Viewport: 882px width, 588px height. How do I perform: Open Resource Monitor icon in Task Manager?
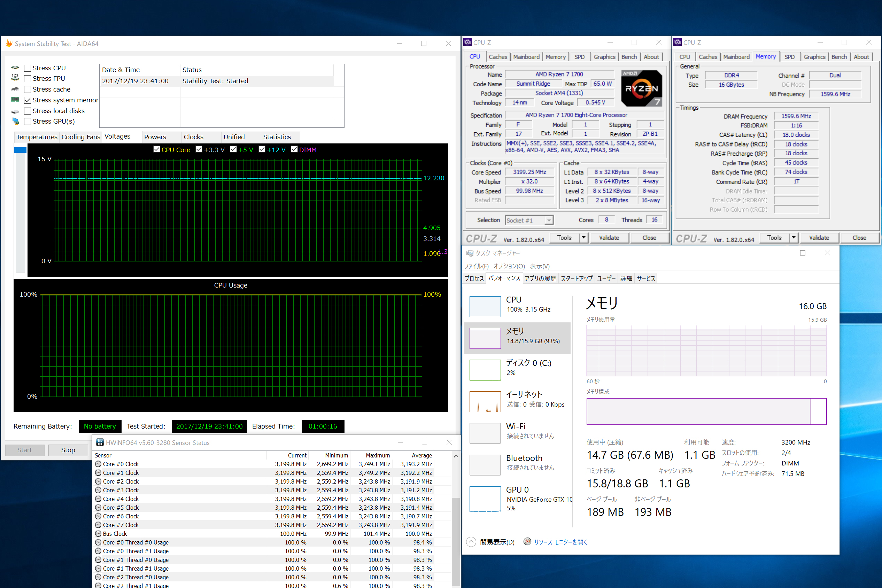pos(527,541)
